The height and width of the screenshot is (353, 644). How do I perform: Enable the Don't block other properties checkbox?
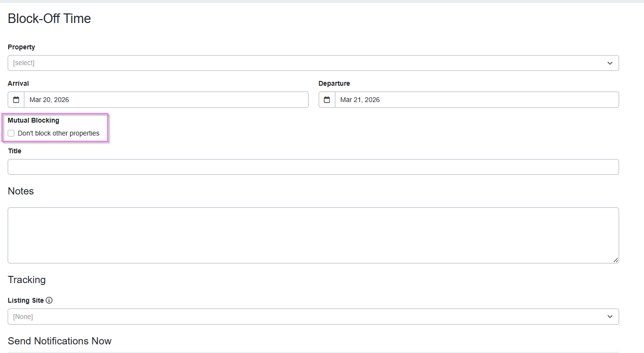11,133
